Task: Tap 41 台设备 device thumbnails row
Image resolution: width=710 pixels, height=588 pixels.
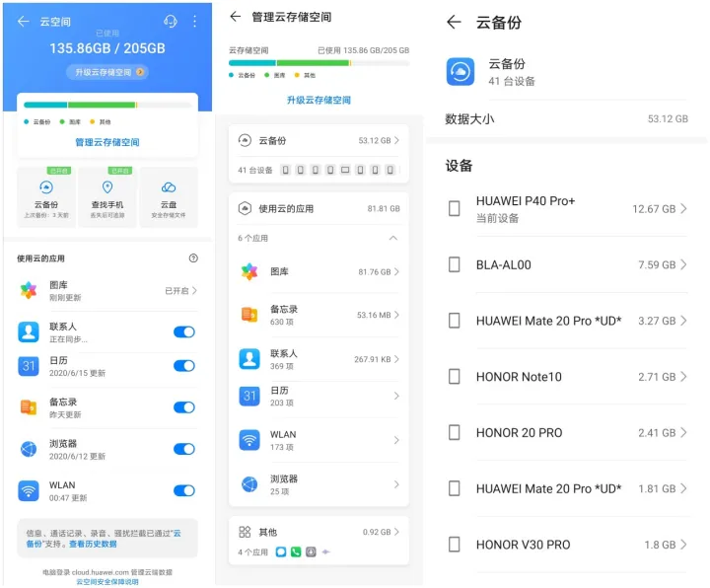Action: tap(319, 171)
